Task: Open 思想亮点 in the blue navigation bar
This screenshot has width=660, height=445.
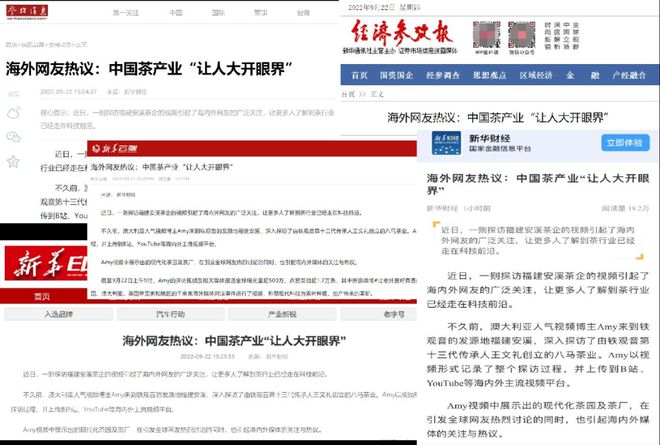Action: pyautogui.click(x=489, y=75)
